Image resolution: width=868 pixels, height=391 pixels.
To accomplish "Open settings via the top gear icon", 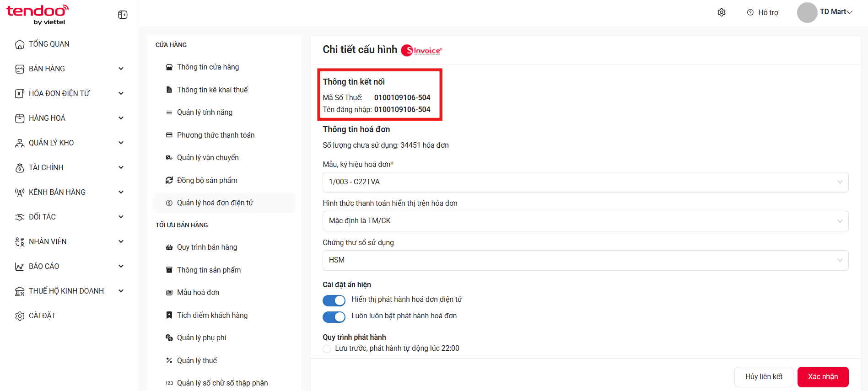I will (x=722, y=12).
